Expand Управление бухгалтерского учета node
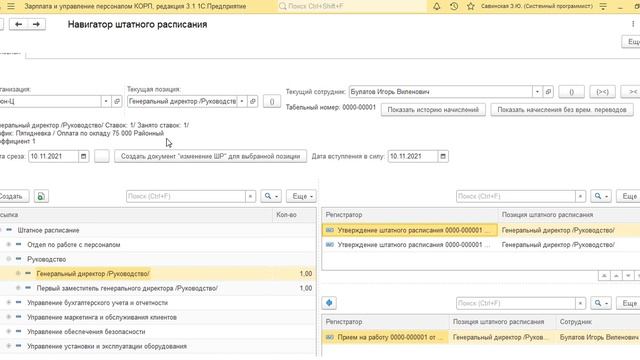The height and width of the screenshot is (360, 640). [9, 302]
